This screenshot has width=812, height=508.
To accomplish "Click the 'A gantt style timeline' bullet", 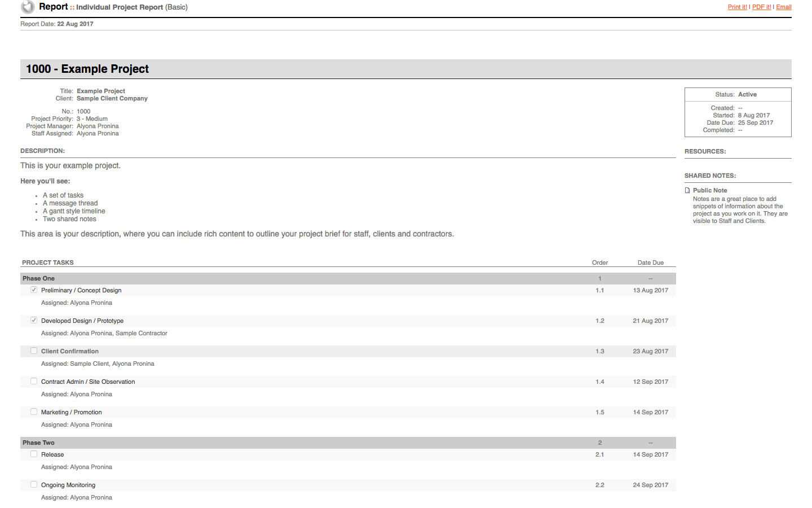I will [74, 211].
